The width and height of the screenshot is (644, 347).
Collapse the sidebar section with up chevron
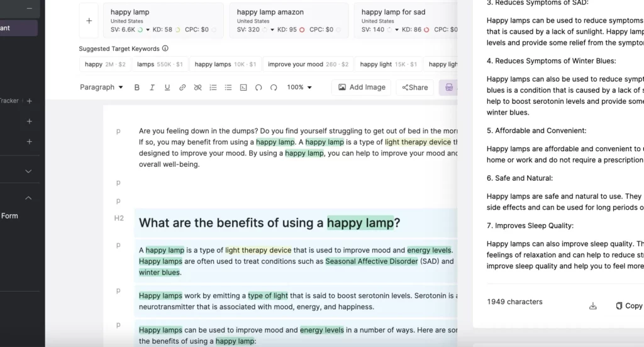(x=28, y=198)
